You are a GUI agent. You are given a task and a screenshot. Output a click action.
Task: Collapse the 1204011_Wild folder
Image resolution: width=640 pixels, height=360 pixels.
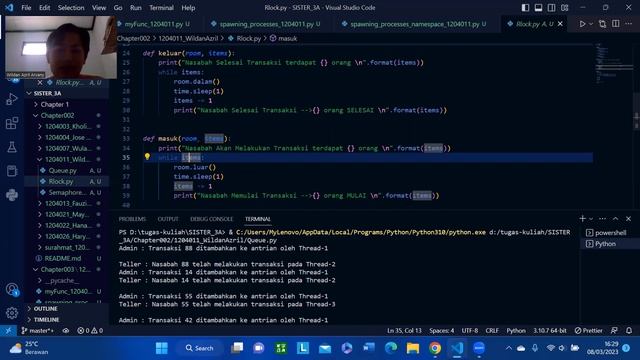pyautogui.click(x=67, y=160)
